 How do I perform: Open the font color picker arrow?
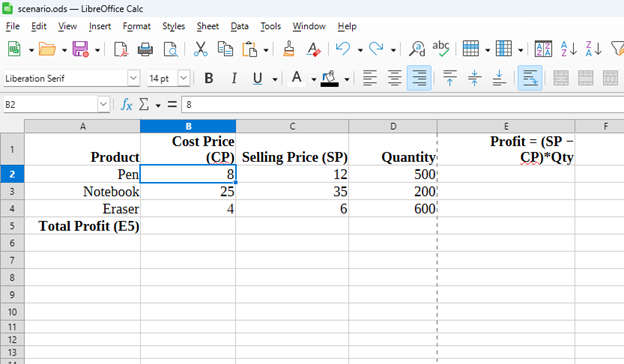click(x=314, y=79)
